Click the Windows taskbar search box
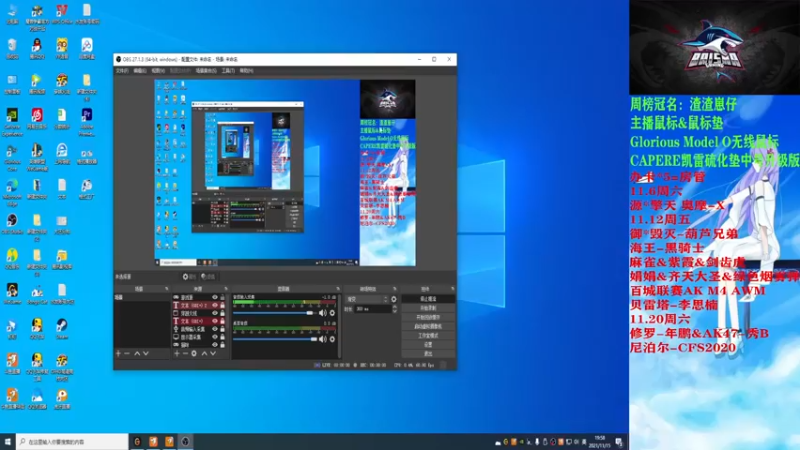The image size is (800, 450). point(72,442)
